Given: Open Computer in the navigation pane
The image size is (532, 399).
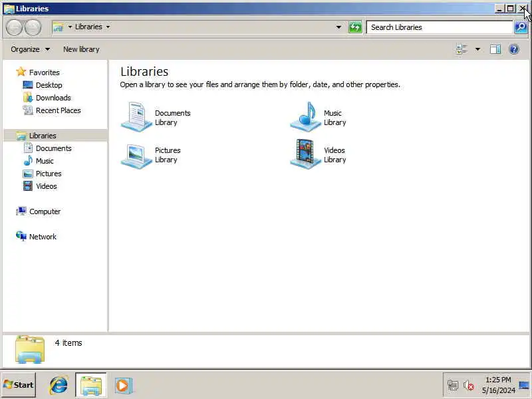Looking at the screenshot, I should [x=45, y=211].
